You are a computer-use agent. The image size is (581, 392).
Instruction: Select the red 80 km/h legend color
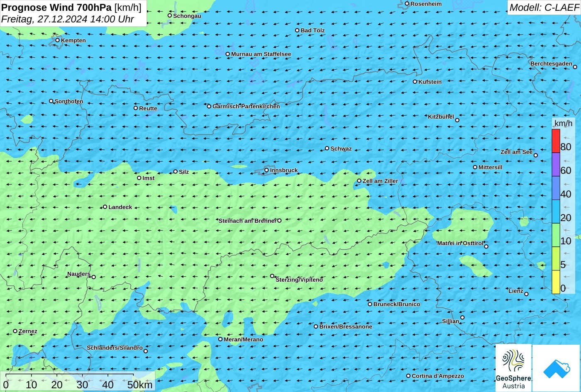[x=556, y=141]
